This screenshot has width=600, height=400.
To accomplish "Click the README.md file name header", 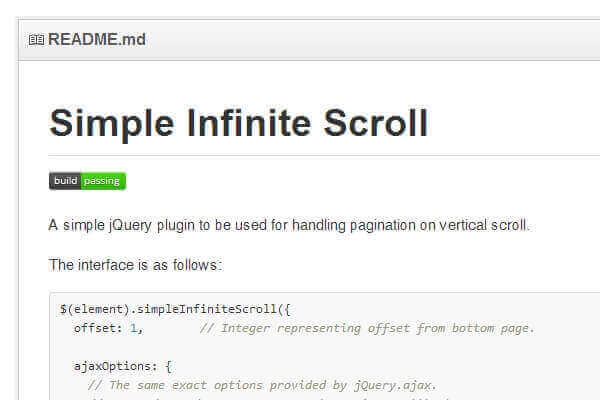I will tap(97, 41).
